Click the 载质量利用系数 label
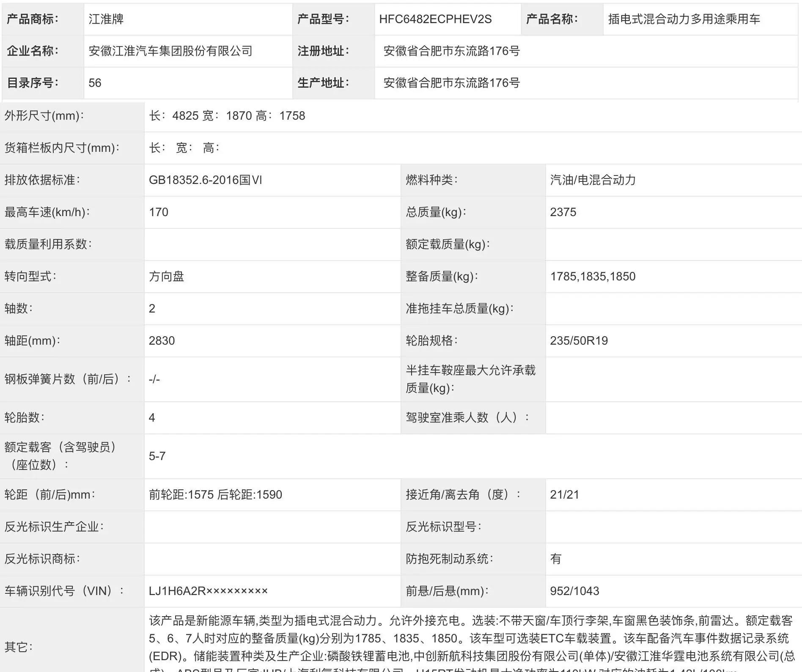Screen dimensions: 802x672 pyautogui.click(x=48, y=244)
